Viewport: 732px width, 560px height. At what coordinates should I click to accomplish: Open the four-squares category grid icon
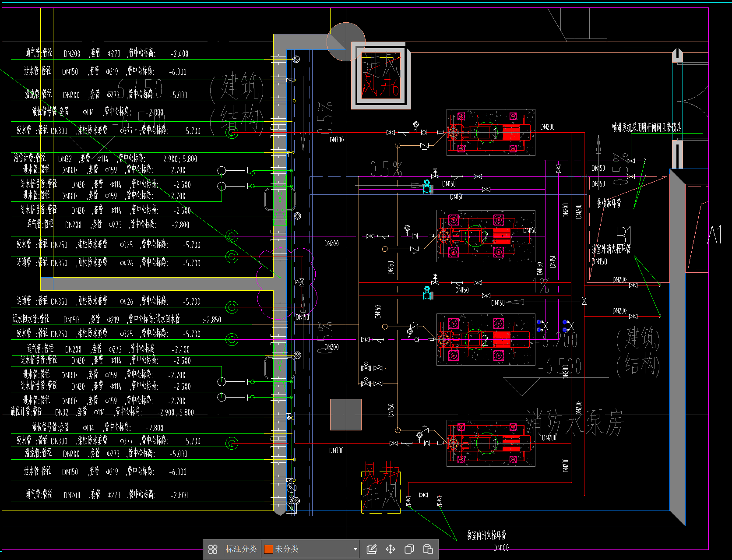(213, 549)
